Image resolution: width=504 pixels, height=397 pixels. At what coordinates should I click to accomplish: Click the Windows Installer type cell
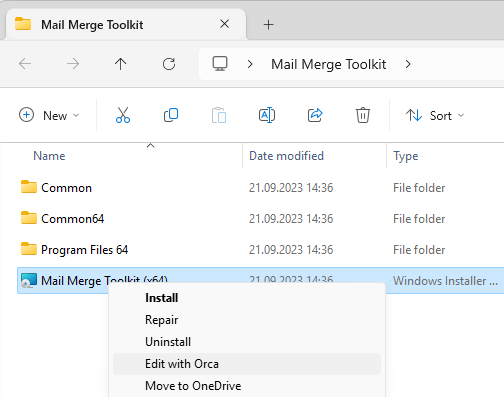point(445,281)
